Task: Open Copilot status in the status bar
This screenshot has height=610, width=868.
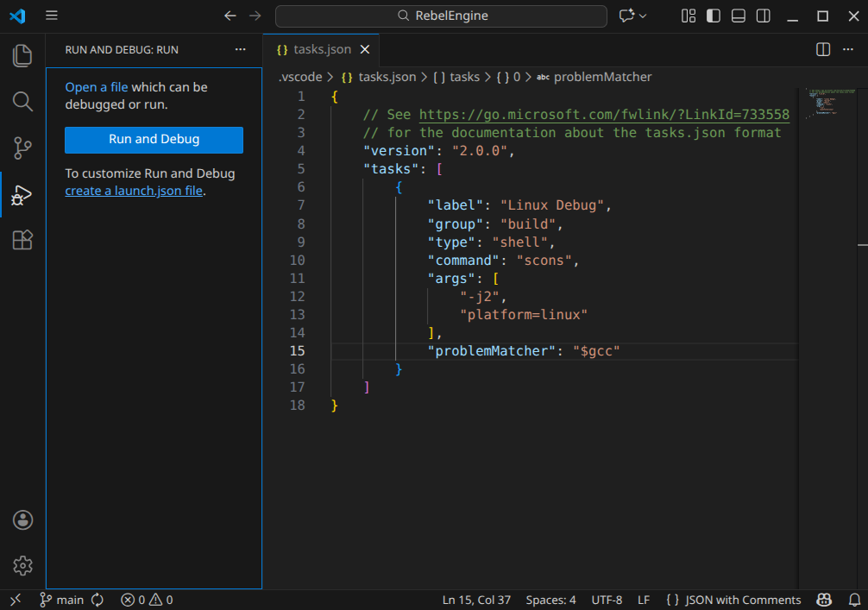Action: click(x=824, y=600)
